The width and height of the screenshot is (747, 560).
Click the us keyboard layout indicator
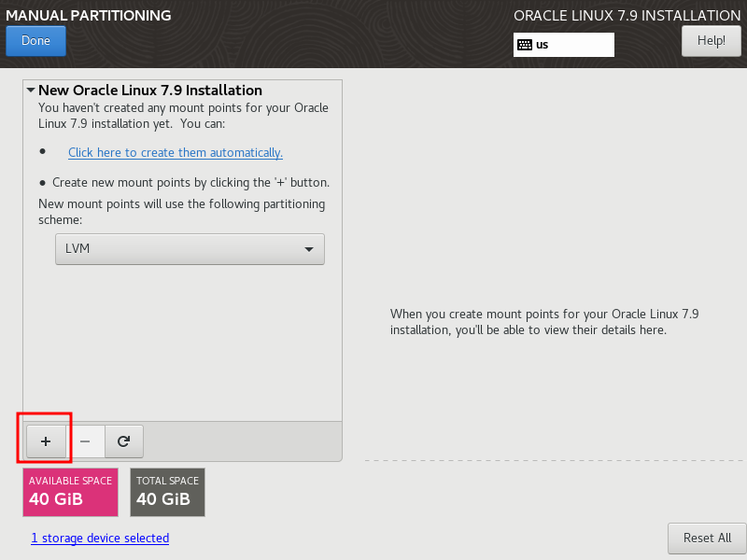(x=564, y=45)
